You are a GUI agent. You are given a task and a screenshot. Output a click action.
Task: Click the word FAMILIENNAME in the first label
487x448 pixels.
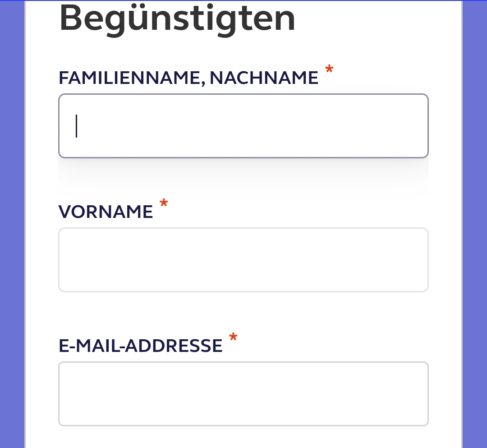[x=129, y=78]
